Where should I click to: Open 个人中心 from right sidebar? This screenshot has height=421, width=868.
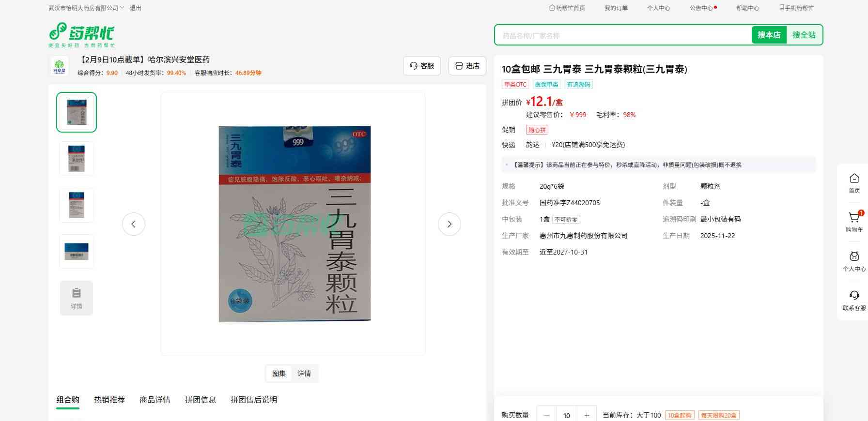(854, 261)
